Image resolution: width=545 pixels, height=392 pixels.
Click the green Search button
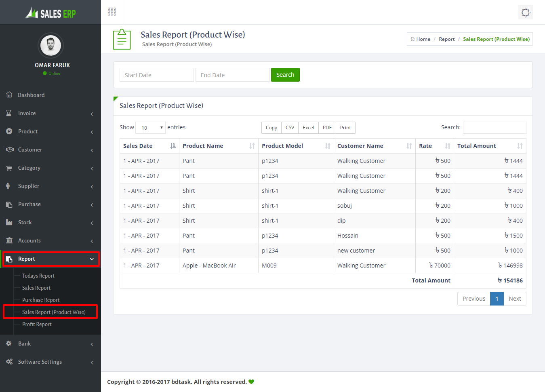[285, 75]
